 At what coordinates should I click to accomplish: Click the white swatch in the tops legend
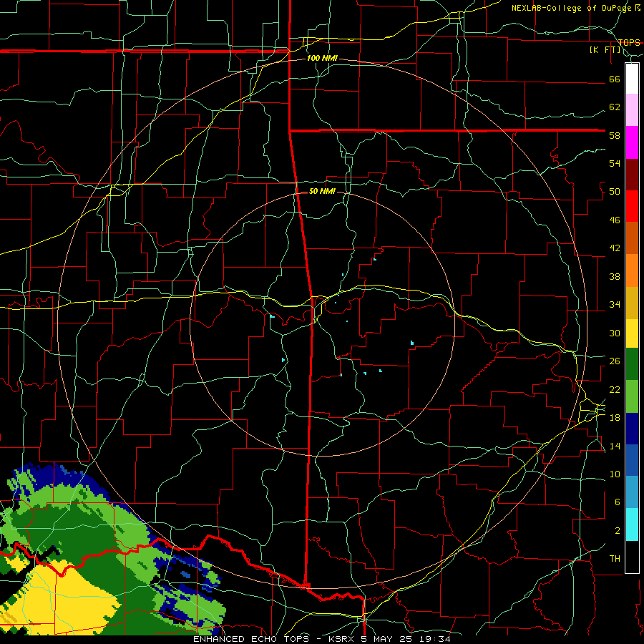tap(632, 79)
